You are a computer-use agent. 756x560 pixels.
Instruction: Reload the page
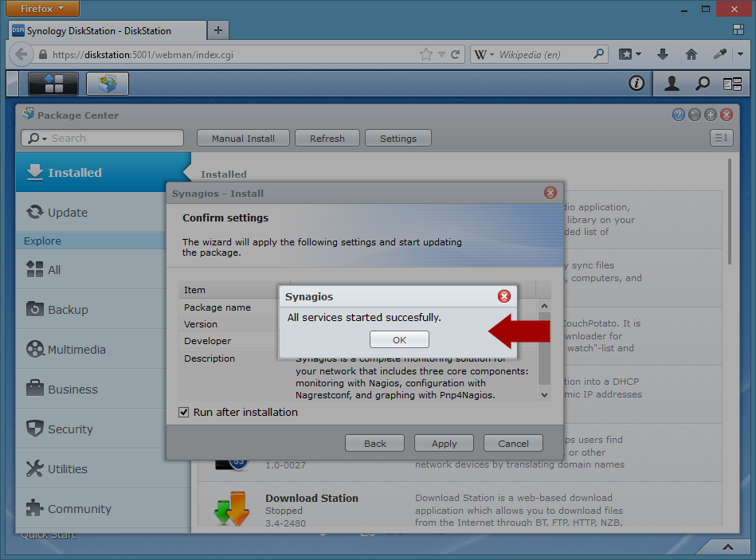click(x=455, y=54)
